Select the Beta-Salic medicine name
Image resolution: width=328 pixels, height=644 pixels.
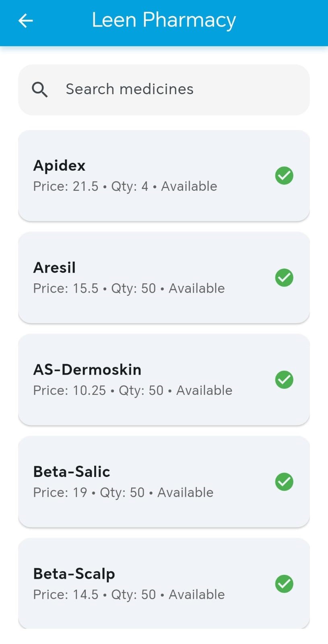click(72, 472)
